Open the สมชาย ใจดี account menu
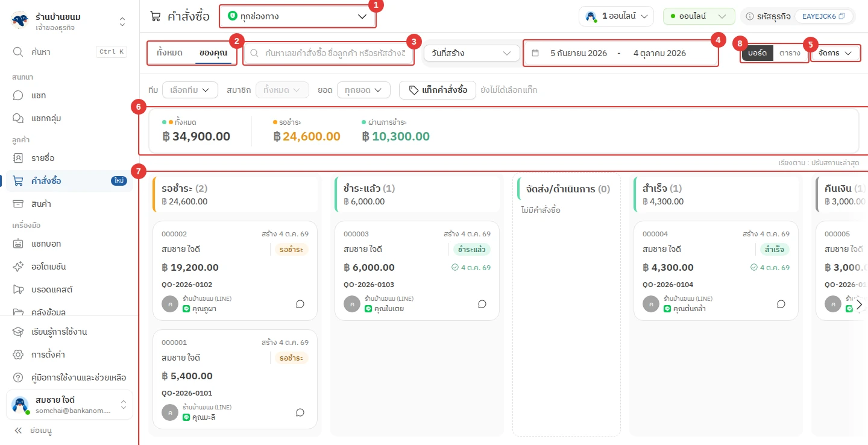Viewport: 868px width, 445px height. [69, 405]
